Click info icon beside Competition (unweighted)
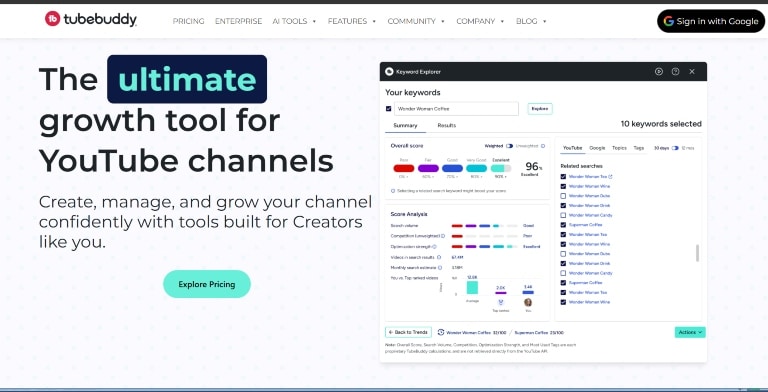The image size is (768, 392). tap(443, 236)
